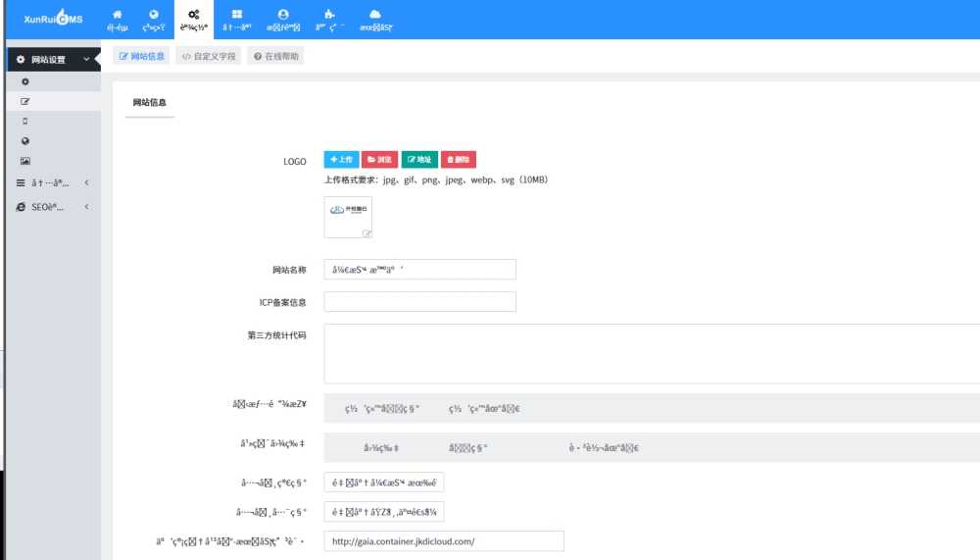Click the red 浏览 browse button
The width and height of the screenshot is (980, 560).
[379, 160]
